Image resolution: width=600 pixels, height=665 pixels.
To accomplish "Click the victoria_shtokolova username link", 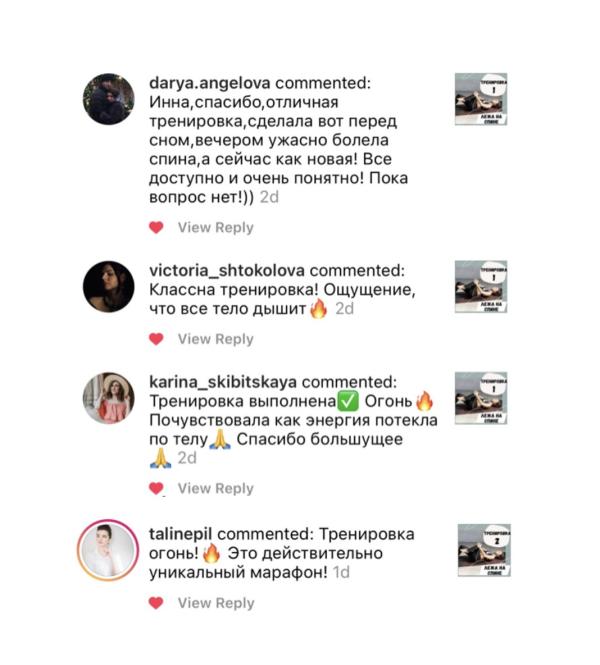I will [227, 271].
